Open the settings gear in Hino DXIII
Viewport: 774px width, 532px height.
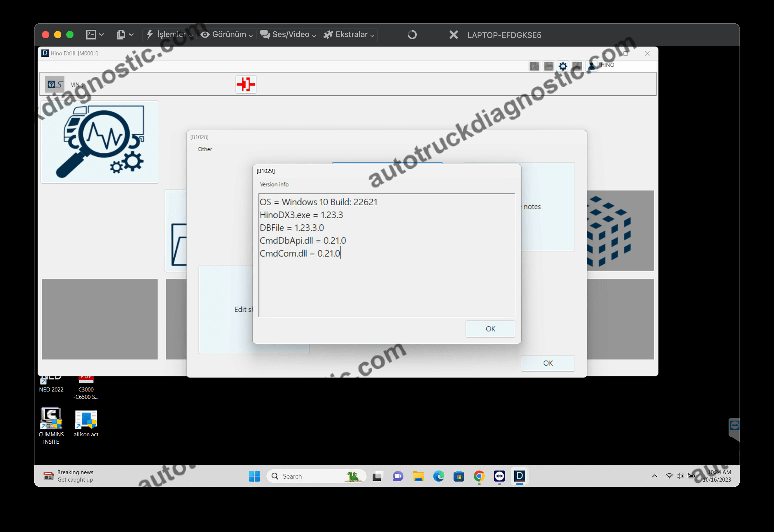pos(563,66)
